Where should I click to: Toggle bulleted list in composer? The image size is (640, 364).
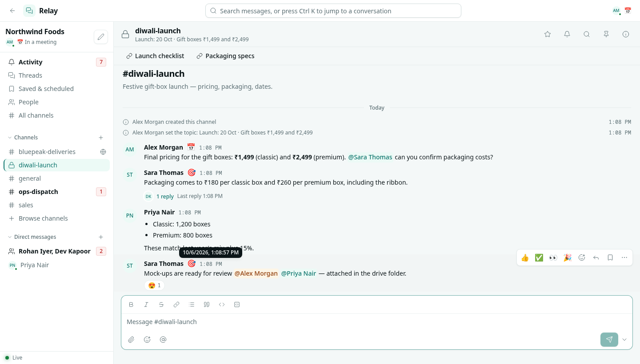click(x=192, y=305)
